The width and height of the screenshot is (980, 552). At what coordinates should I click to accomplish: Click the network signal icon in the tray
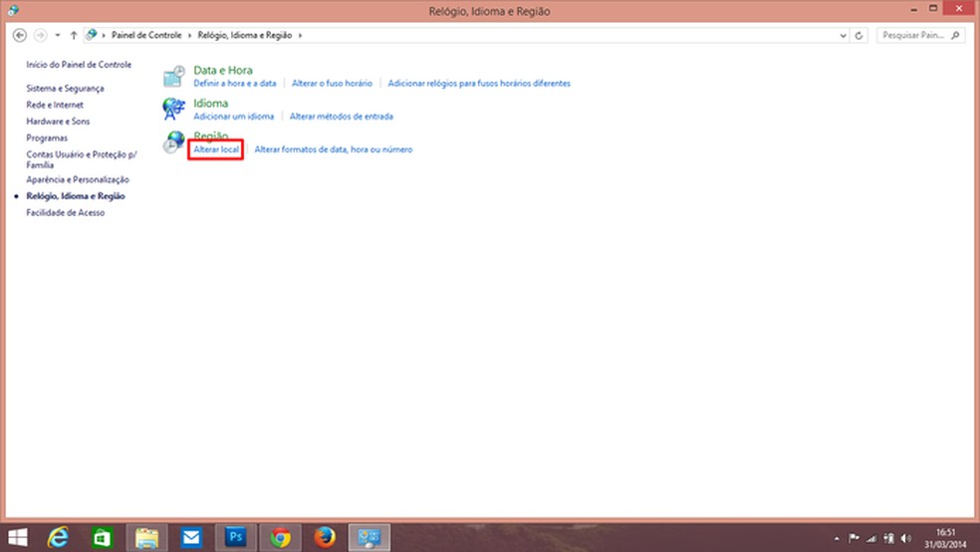871,538
